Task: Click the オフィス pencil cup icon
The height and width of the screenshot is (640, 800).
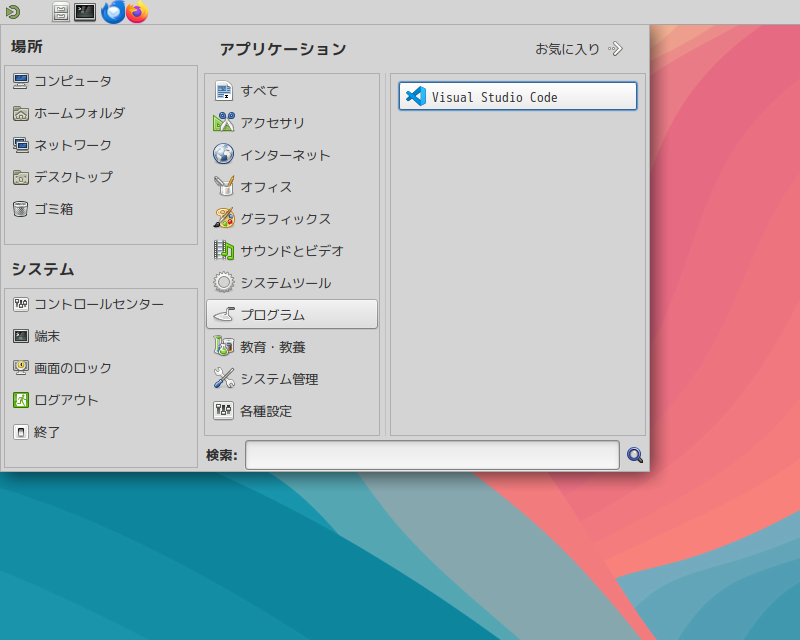Action: pos(223,186)
